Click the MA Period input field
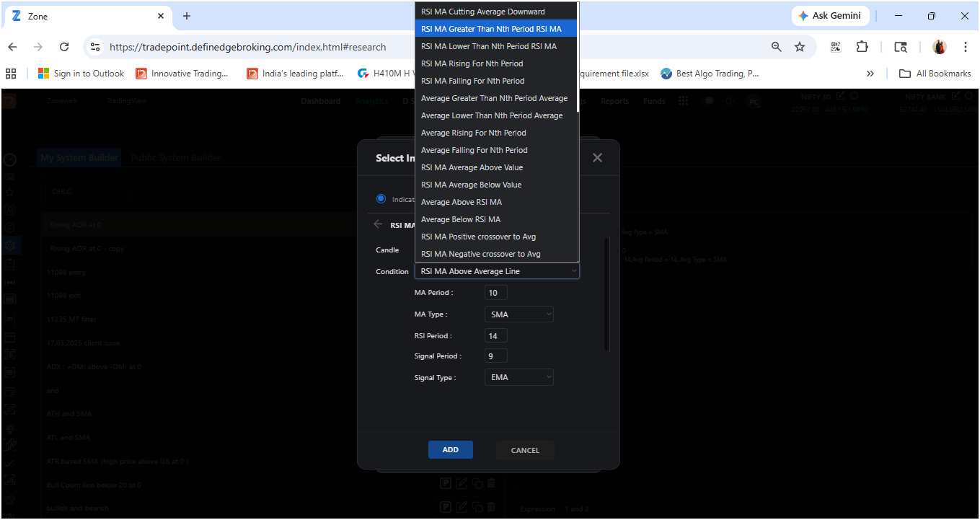The image size is (980, 520). pyautogui.click(x=496, y=293)
